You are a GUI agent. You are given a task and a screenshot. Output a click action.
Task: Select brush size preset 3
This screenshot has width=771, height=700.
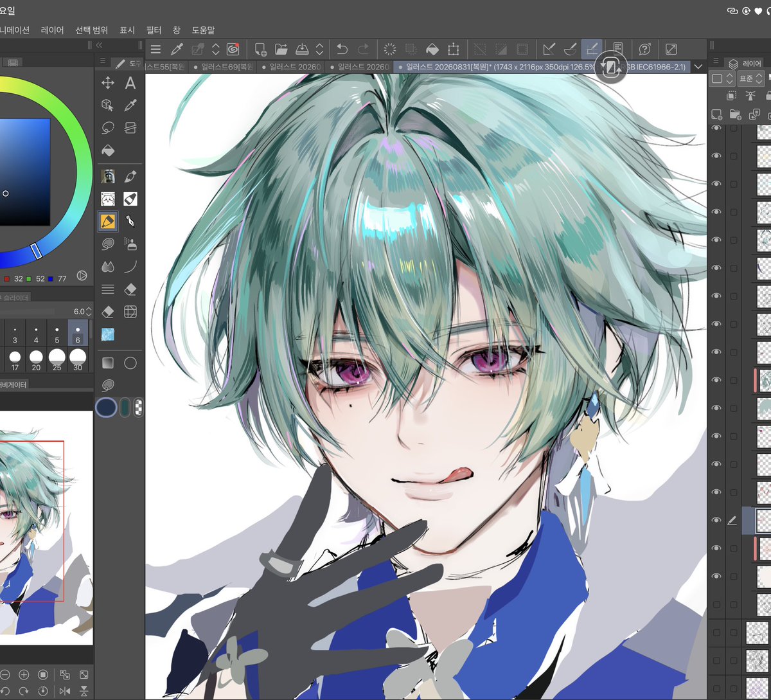click(x=15, y=334)
